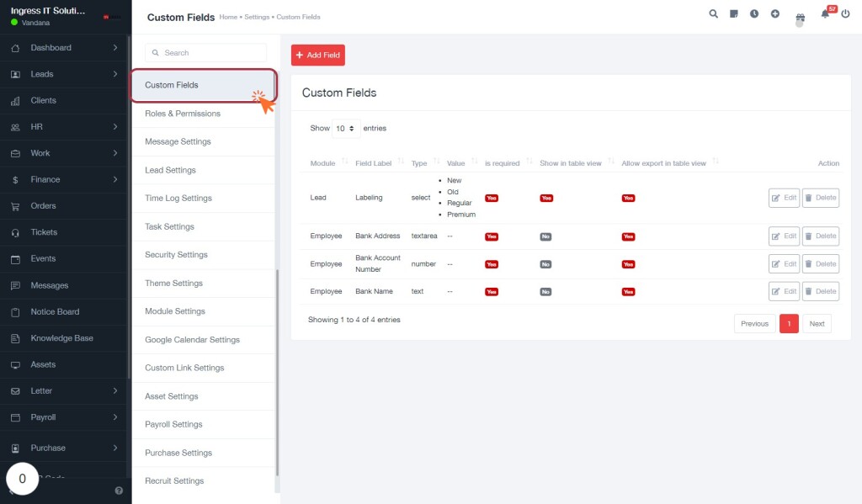Viewport: 862px width, 504px height.
Task: Click the power logout icon
Action: 845,13
